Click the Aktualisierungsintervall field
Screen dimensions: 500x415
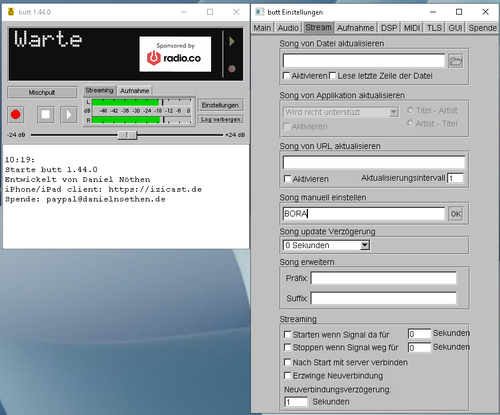tap(455, 178)
